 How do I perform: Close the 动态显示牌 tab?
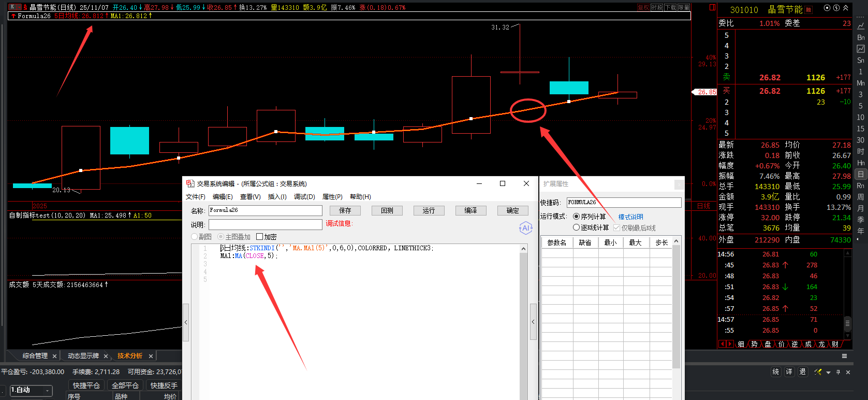[106, 356]
